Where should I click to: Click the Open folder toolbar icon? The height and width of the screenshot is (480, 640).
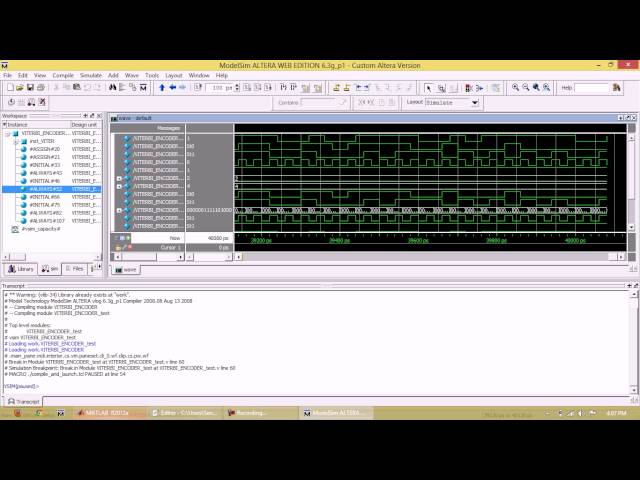click(20, 87)
